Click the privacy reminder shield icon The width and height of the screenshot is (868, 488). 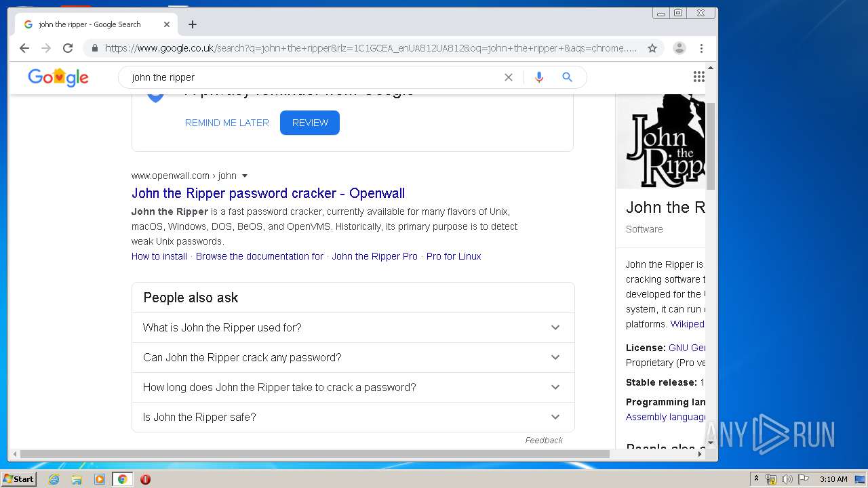coord(155,98)
